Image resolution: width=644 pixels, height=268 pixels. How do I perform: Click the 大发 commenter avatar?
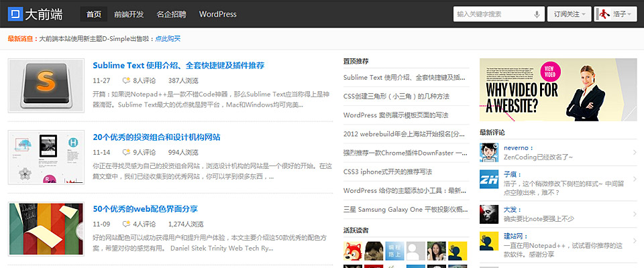point(489,214)
